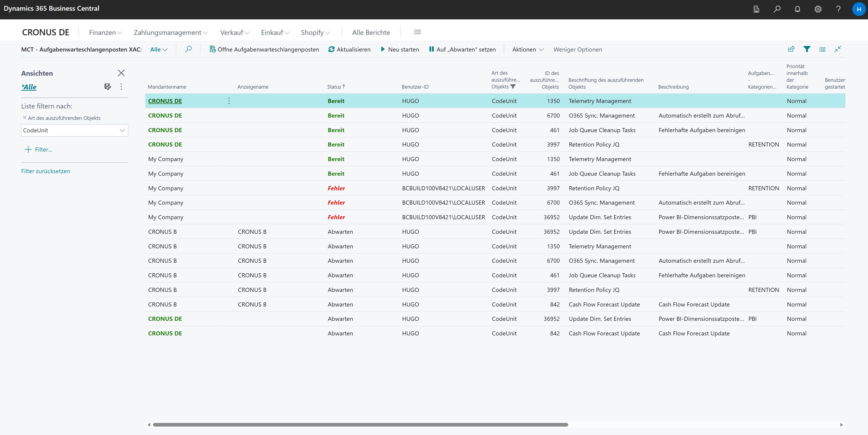Click Filter zurücksetzen
Viewport: 868px width, 435px height.
pos(46,171)
